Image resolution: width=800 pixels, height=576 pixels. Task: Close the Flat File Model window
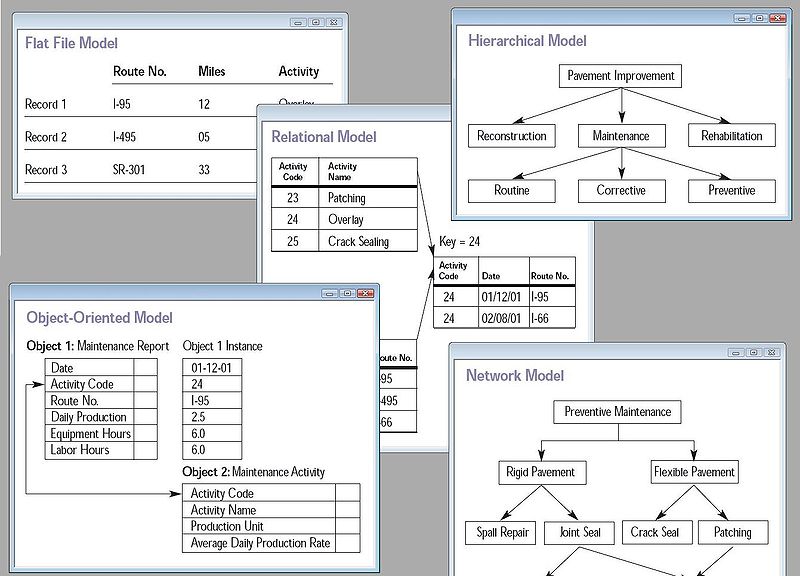click(x=334, y=22)
